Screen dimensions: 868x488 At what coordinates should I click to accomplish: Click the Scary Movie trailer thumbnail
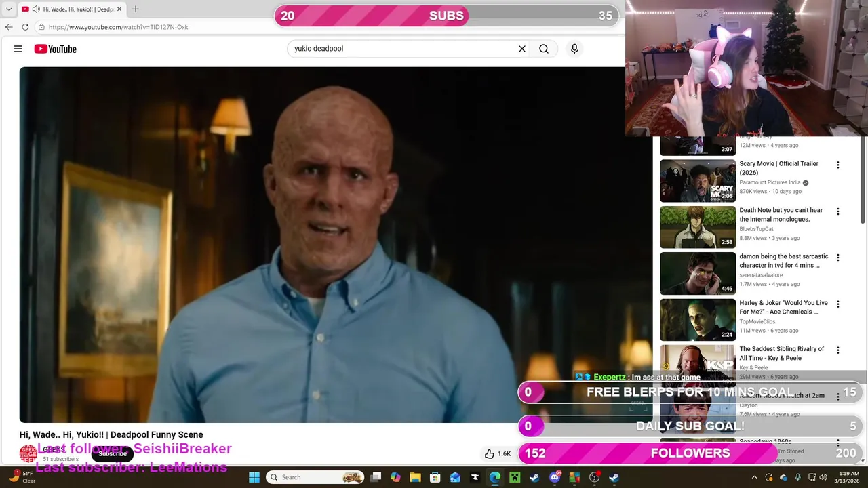[x=698, y=181]
